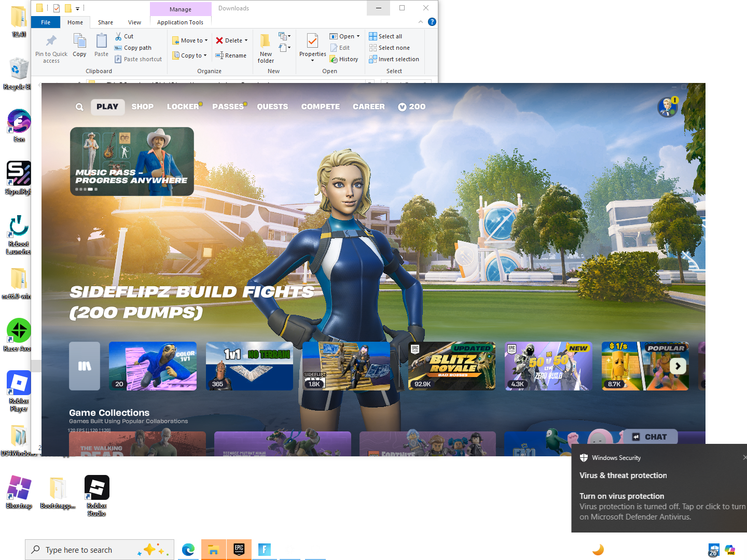
Task: Click Paste clipboard icon in File Explorer
Action: tap(101, 45)
